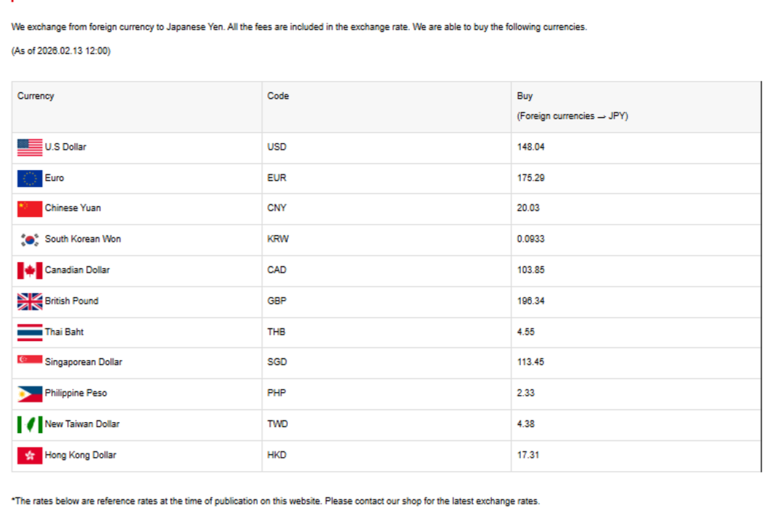Click the Buy column header
Screen dimensions: 770x520
coord(525,96)
